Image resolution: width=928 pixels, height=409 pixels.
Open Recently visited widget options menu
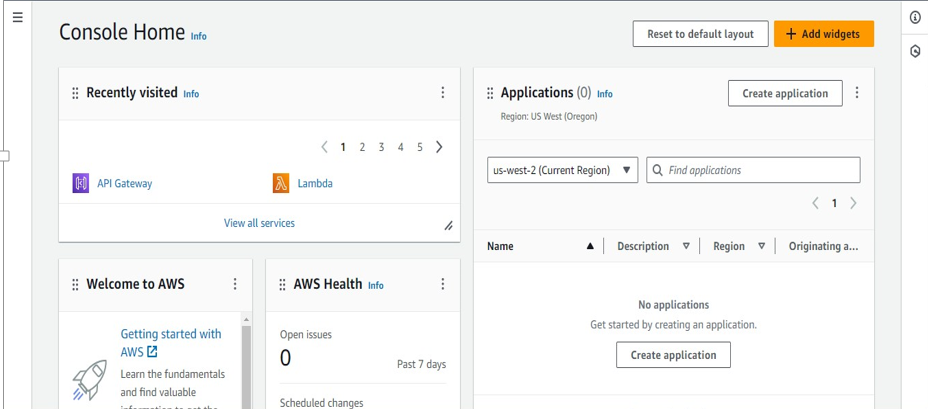pos(443,93)
